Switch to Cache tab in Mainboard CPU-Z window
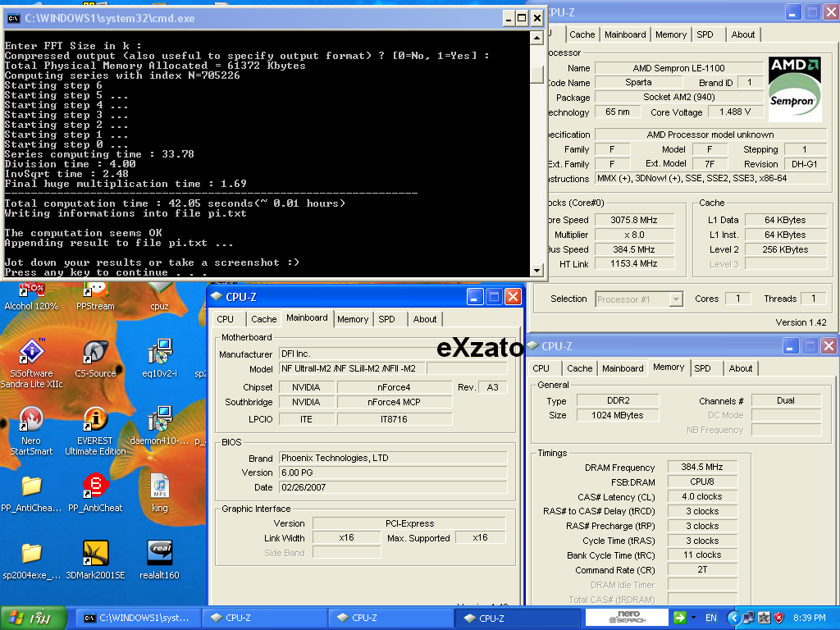 tap(263, 319)
